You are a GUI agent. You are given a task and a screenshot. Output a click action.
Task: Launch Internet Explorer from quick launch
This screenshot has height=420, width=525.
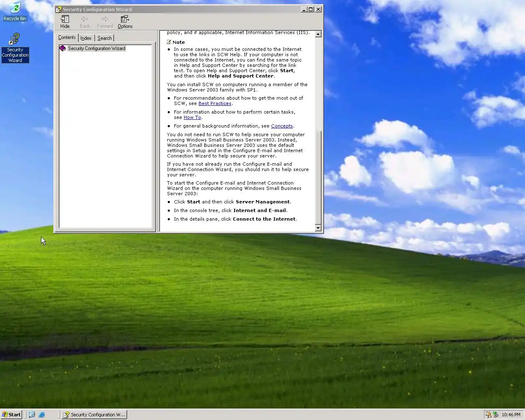[42, 415]
